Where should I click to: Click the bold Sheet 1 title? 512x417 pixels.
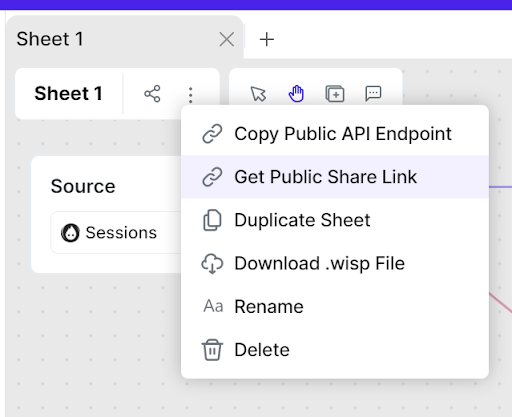point(68,93)
